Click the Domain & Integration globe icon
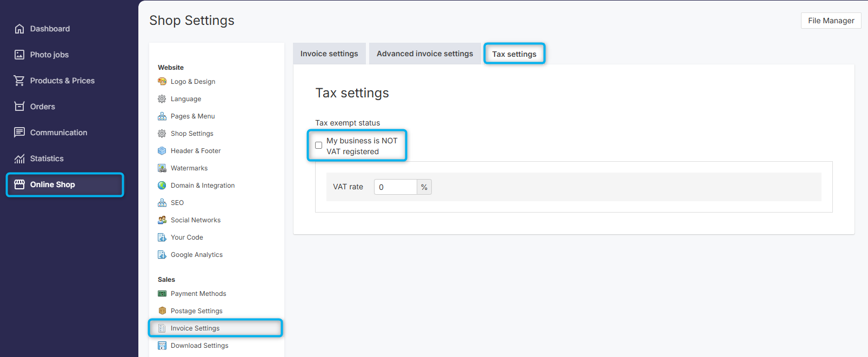This screenshot has width=868, height=357. coord(162,186)
